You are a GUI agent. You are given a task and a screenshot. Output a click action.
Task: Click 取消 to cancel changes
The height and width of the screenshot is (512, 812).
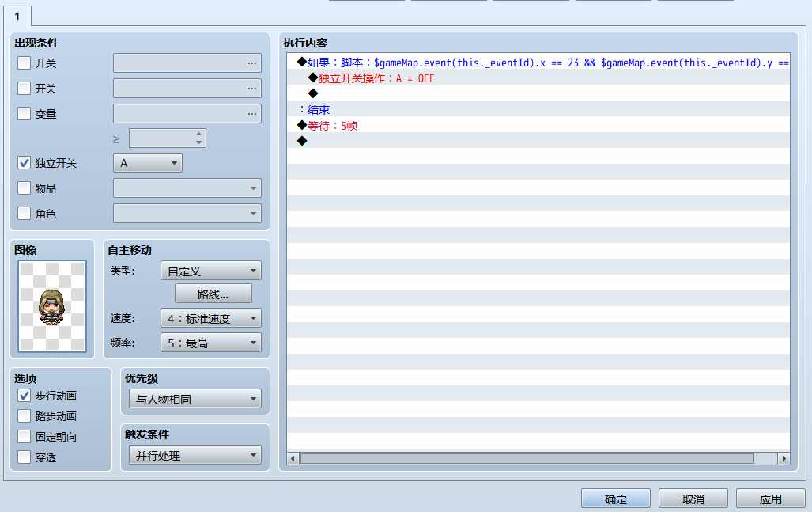tap(693, 499)
